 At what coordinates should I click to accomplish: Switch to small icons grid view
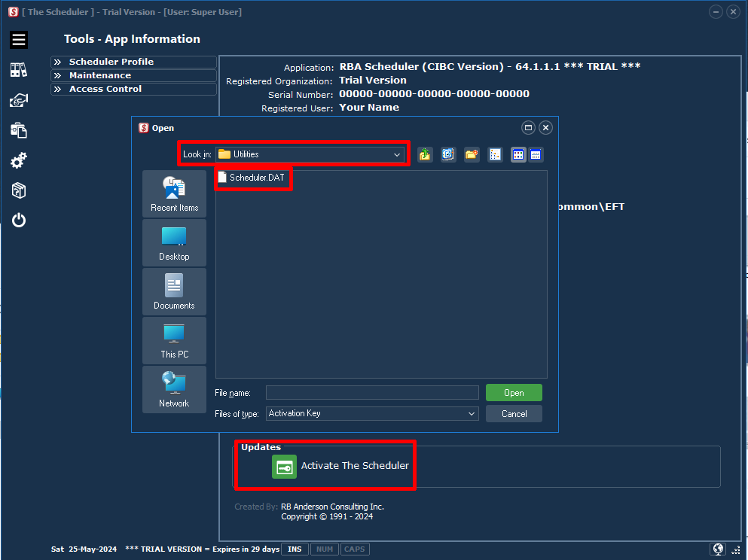pyautogui.click(x=518, y=154)
